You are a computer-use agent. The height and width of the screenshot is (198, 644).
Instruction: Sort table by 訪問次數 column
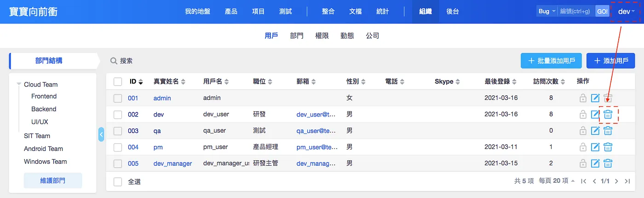549,82
